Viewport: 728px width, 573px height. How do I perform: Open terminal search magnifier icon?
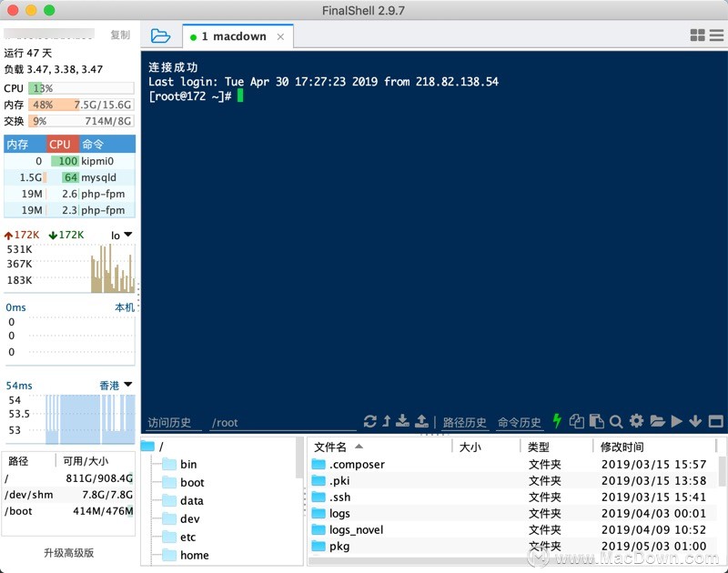pos(616,422)
